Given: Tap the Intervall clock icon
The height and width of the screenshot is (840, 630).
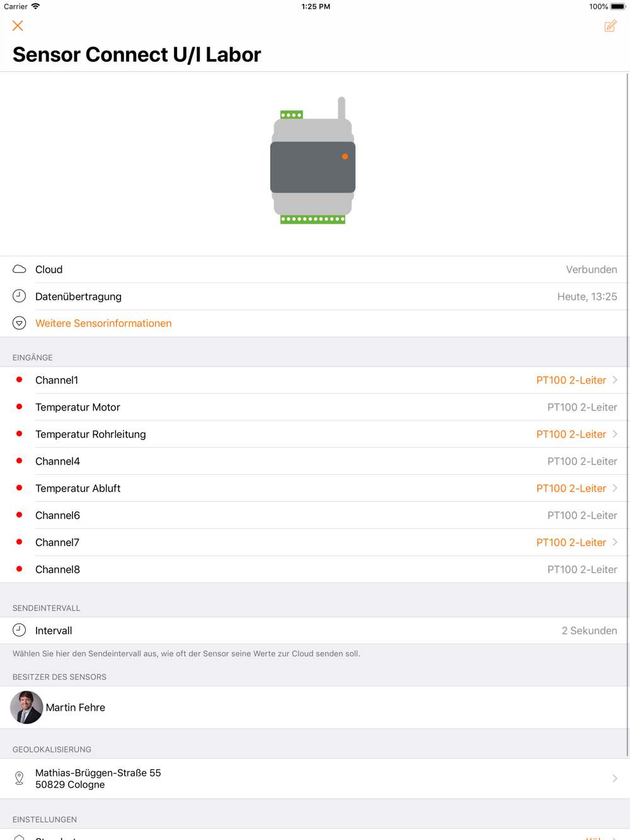Looking at the screenshot, I should (20, 630).
